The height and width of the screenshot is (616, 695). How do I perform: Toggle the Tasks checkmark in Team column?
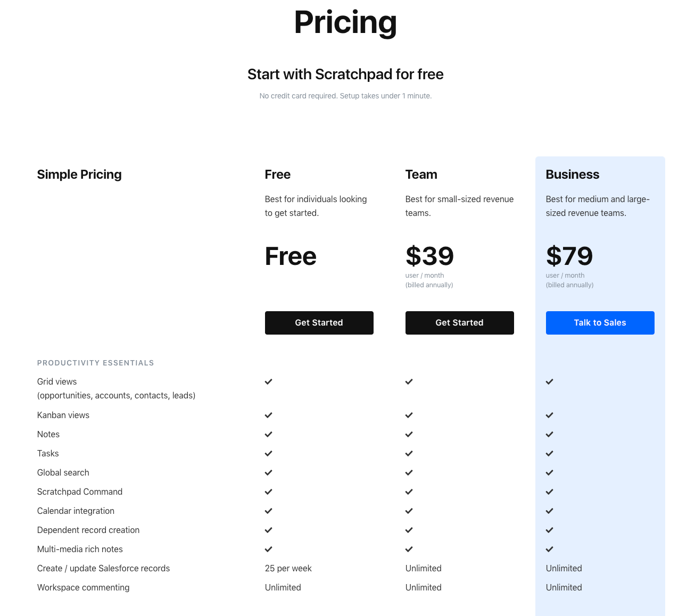coord(409,453)
